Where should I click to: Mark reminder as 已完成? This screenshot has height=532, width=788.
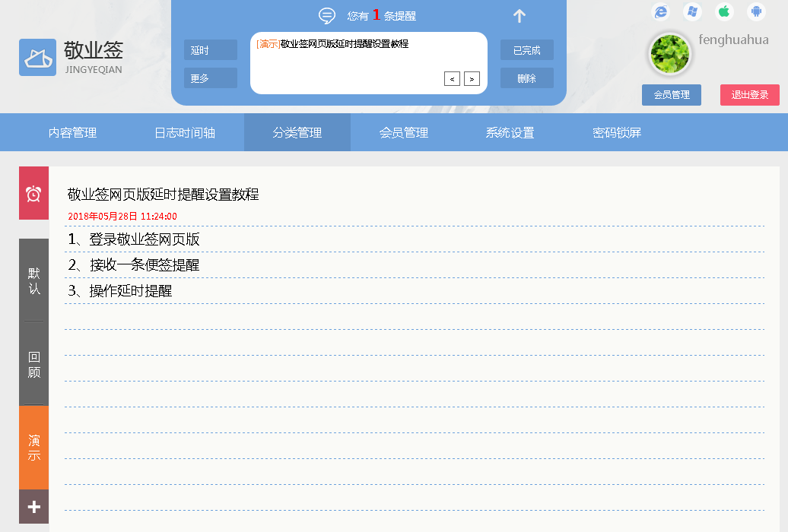(527, 50)
